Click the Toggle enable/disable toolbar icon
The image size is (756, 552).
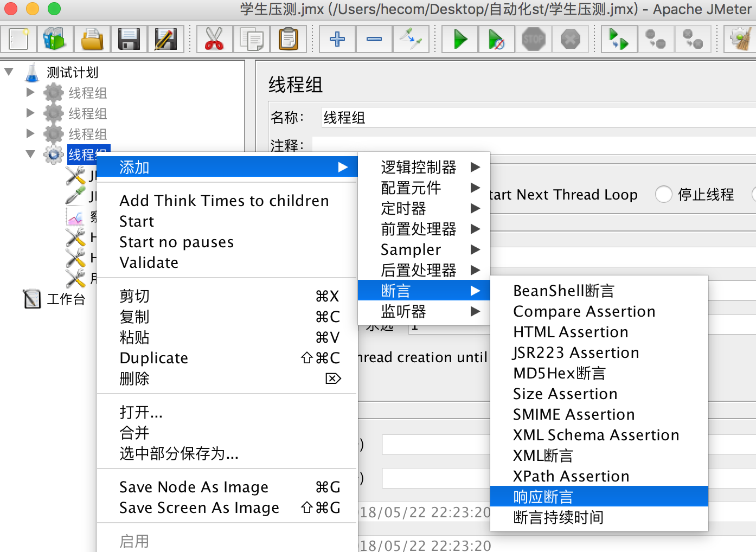click(411, 39)
